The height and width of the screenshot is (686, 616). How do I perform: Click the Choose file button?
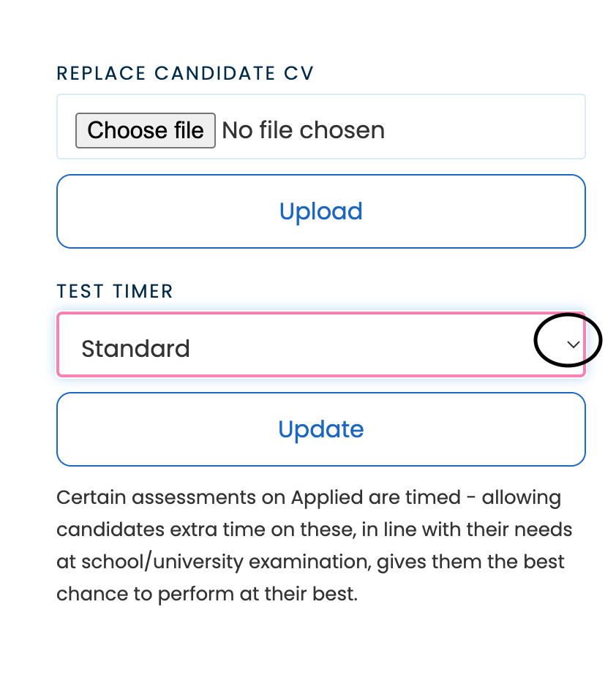145,130
